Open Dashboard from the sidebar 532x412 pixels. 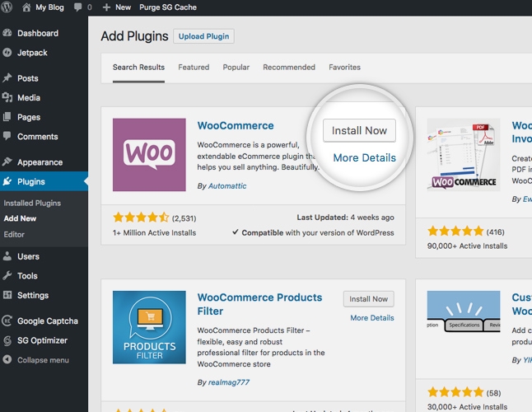click(38, 33)
